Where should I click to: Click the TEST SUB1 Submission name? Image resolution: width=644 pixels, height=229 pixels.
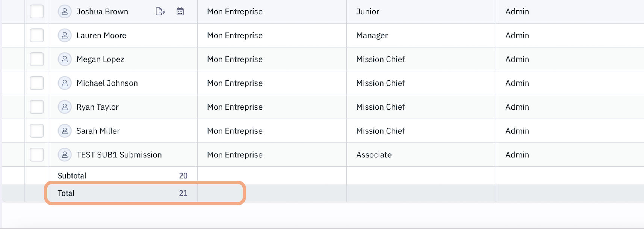119,155
